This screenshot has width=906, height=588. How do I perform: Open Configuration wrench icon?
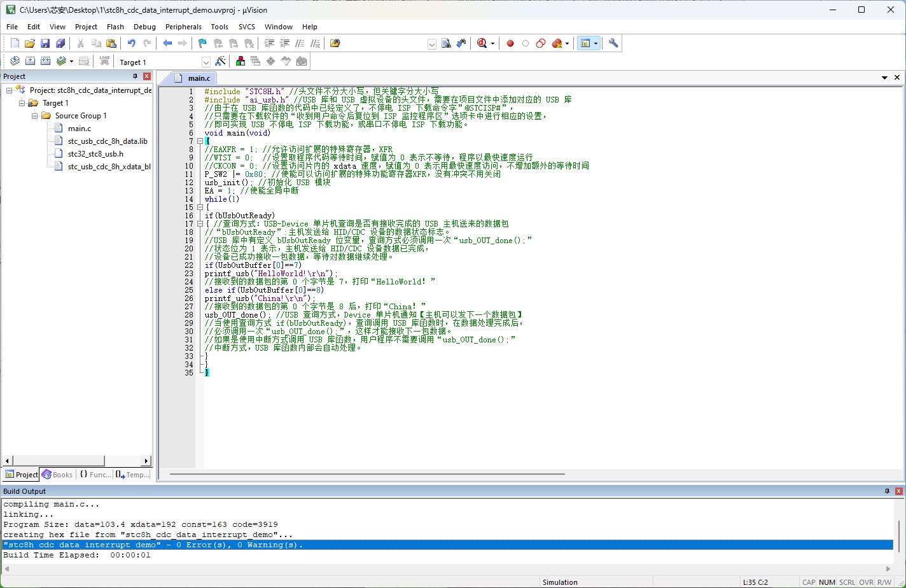(x=613, y=43)
